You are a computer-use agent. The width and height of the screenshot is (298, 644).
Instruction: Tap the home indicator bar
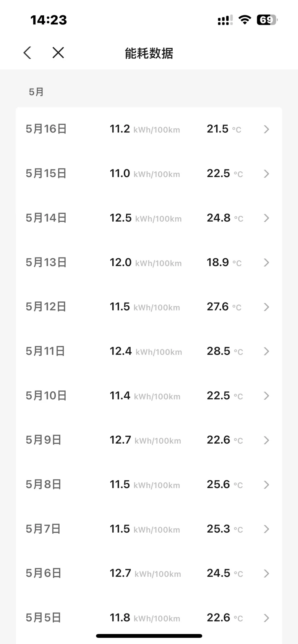pos(149,636)
